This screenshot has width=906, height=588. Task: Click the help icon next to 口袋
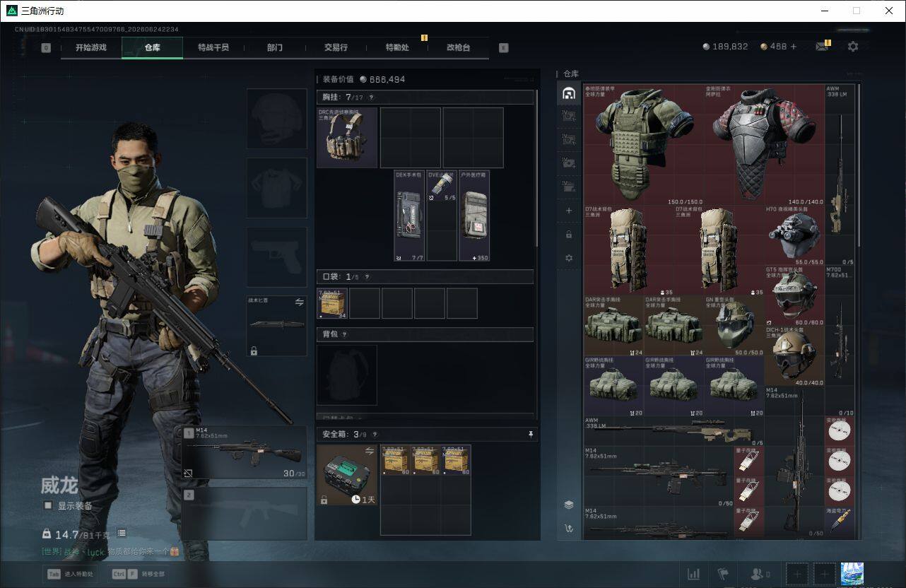point(367,277)
